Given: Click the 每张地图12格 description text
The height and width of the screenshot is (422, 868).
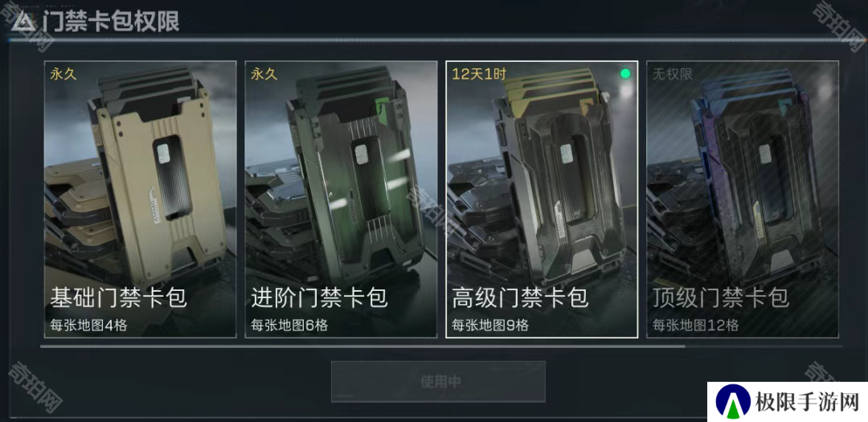Looking at the screenshot, I should [x=695, y=325].
